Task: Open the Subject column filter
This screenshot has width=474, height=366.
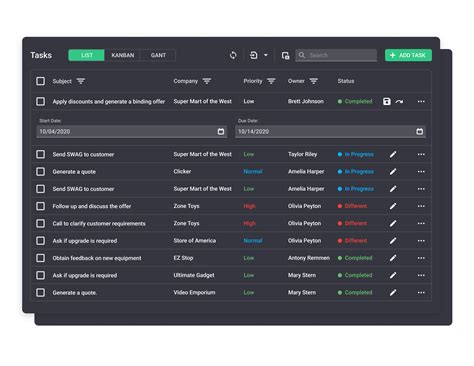Action: click(x=81, y=81)
